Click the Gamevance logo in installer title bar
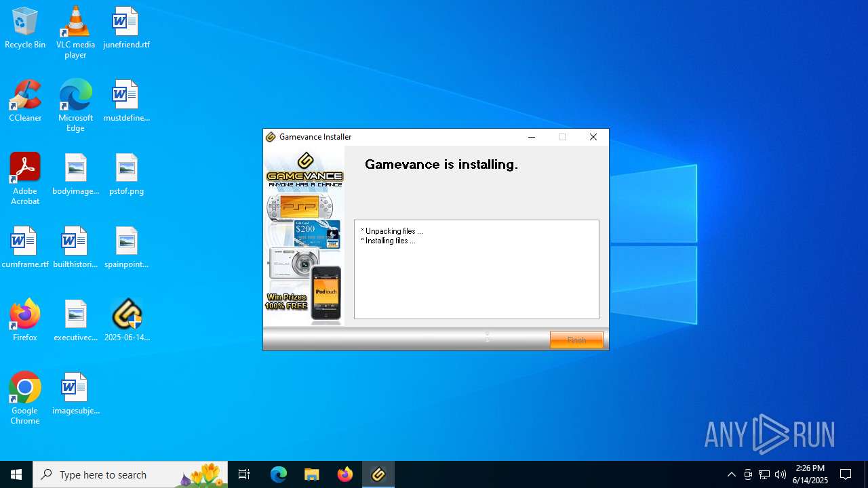The image size is (868, 488). (x=271, y=137)
